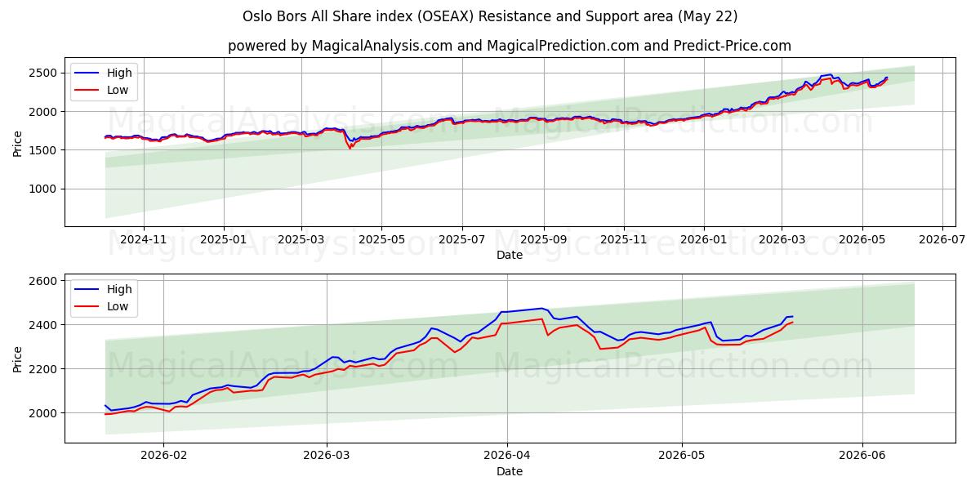Click the 2026-02 tick label in bottom chart
This screenshot has height=490, width=980.
[163, 456]
